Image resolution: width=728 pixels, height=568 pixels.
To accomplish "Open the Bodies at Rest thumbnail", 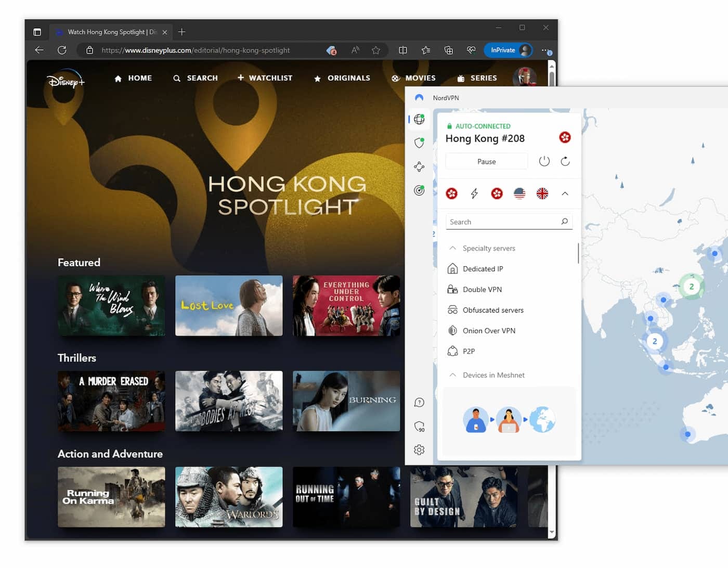I will coord(229,401).
